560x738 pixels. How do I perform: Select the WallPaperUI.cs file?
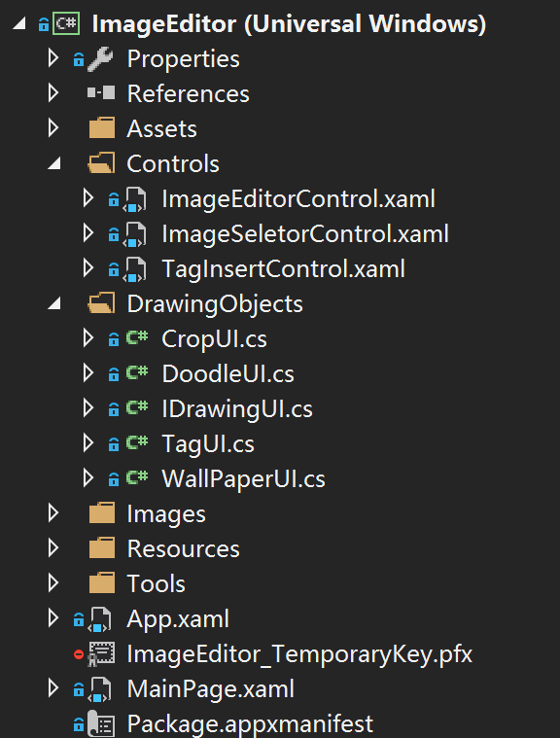point(243,479)
